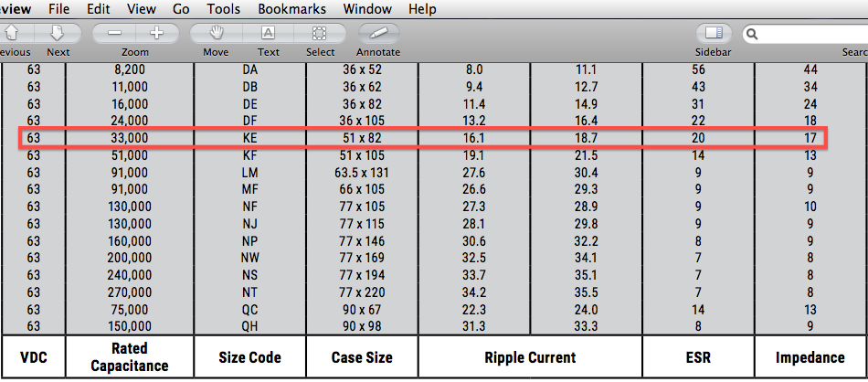Click case size 51 x 82

click(362, 138)
